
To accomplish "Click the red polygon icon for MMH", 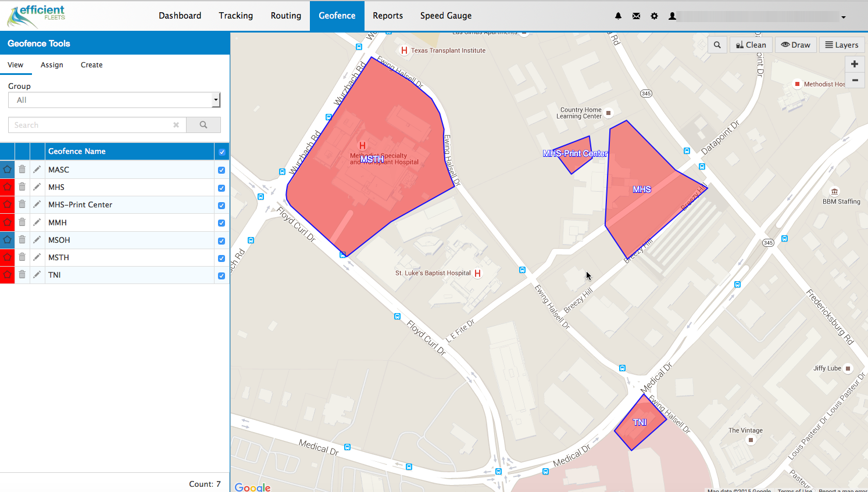I will pos(7,222).
